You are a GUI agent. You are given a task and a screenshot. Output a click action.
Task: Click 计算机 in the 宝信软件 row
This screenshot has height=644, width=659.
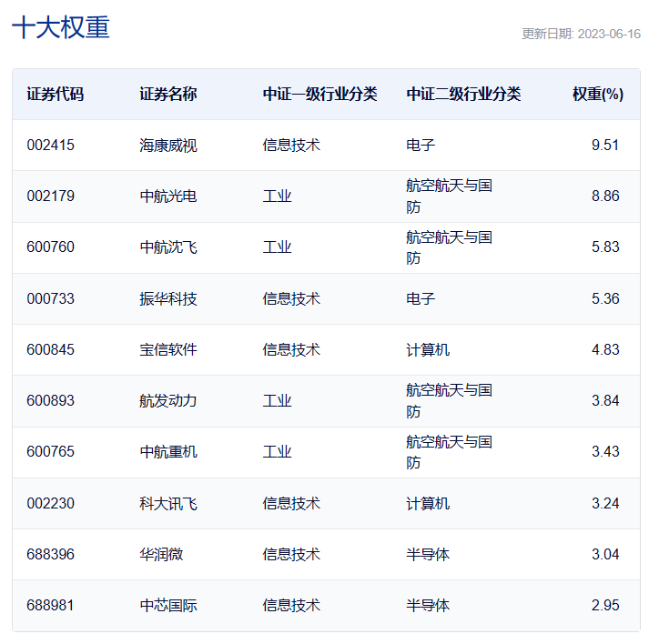[x=428, y=349]
